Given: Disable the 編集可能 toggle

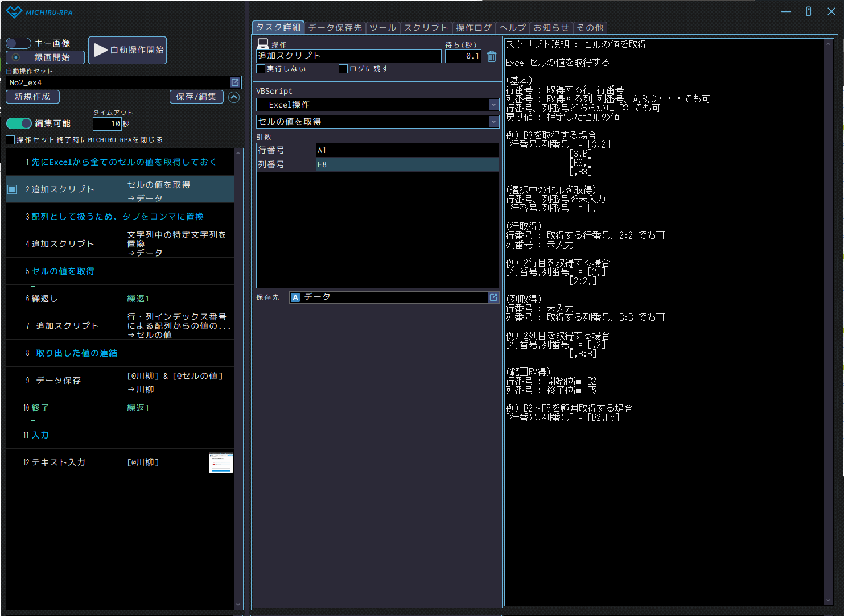Looking at the screenshot, I should pyautogui.click(x=19, y=123).
